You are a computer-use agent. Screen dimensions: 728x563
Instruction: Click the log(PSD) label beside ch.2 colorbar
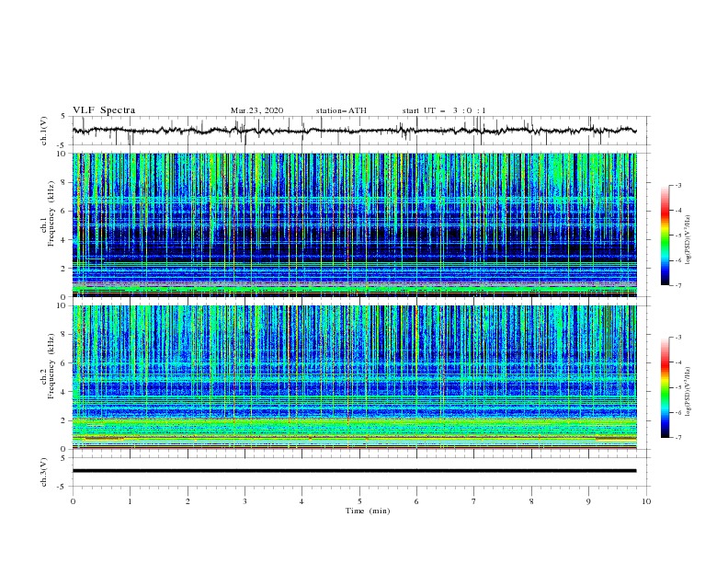coord(688,391)
